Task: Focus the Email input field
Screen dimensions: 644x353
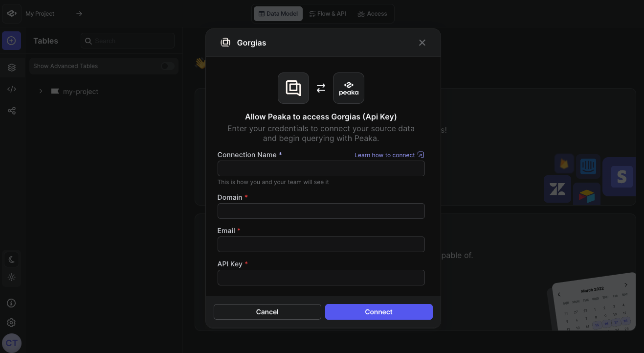Action: click(x=321, y=244)
